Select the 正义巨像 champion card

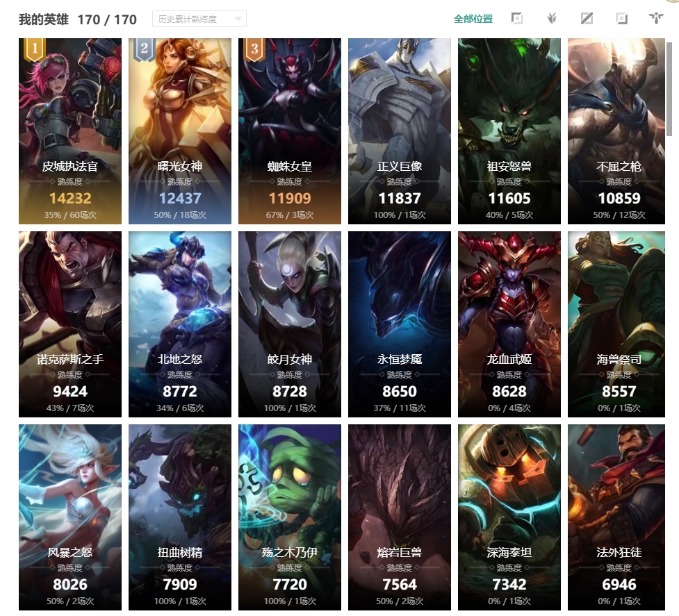[x=399, y=131]
